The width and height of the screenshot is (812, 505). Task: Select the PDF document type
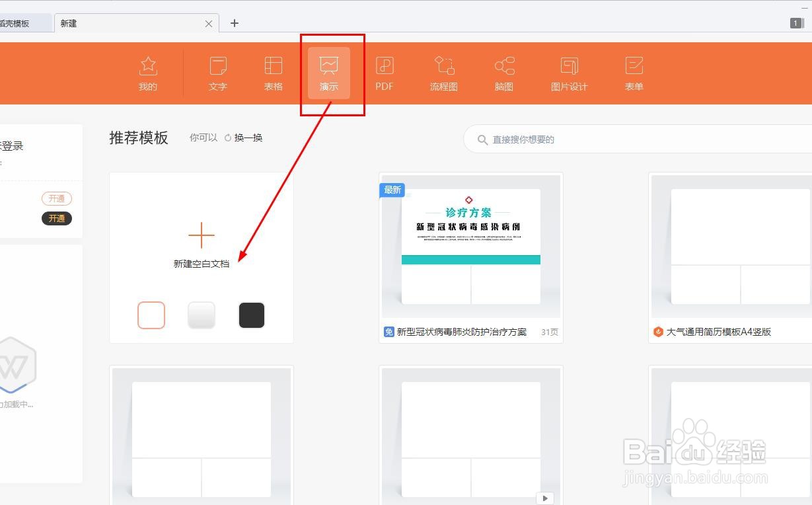pos(385,73)
